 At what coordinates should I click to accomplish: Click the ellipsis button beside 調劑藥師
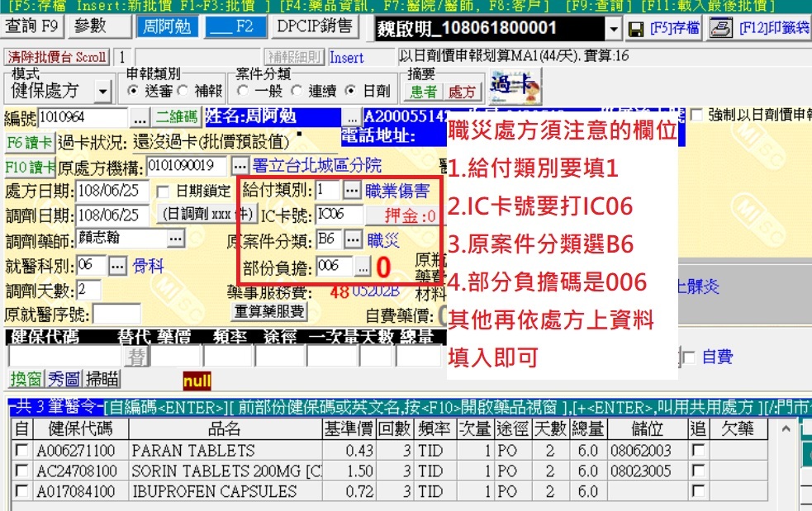pyautogui.click(x=175, y=239)
